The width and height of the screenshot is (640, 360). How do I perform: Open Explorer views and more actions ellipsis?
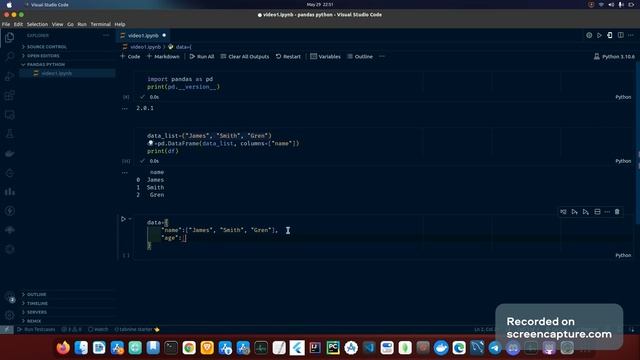106,36
